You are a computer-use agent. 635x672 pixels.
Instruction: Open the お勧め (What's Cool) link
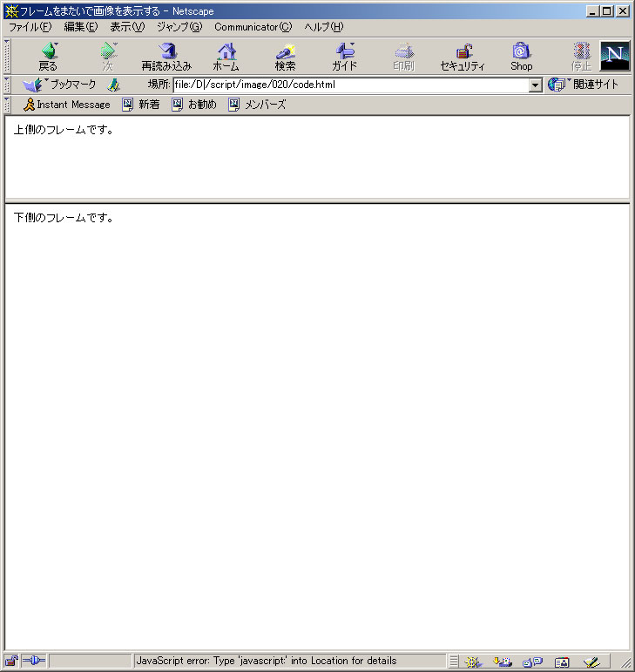[x=194, y=105]
